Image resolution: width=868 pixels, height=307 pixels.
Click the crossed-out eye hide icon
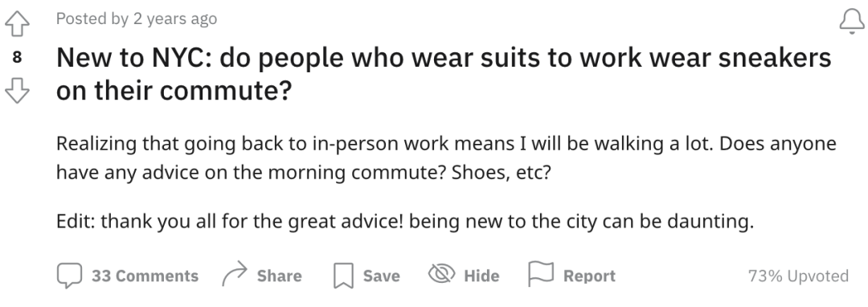pyautogui.click(x=442, y=274)
